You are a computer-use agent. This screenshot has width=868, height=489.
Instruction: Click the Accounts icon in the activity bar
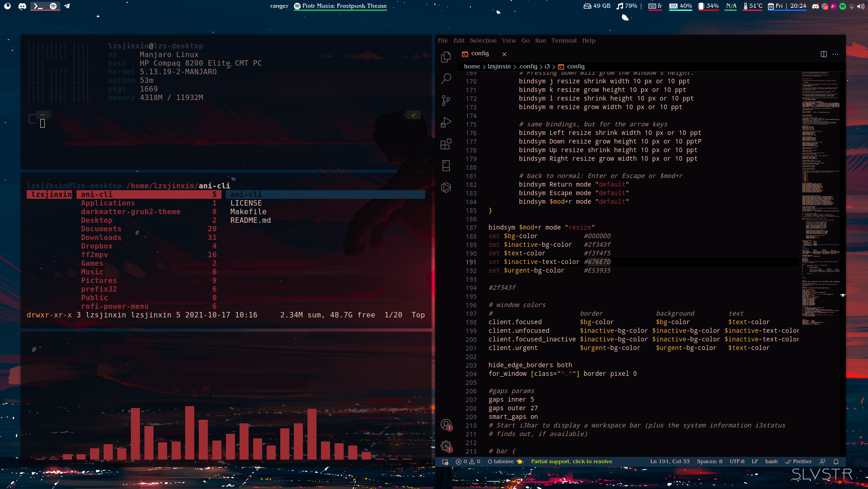click(446, 424)
